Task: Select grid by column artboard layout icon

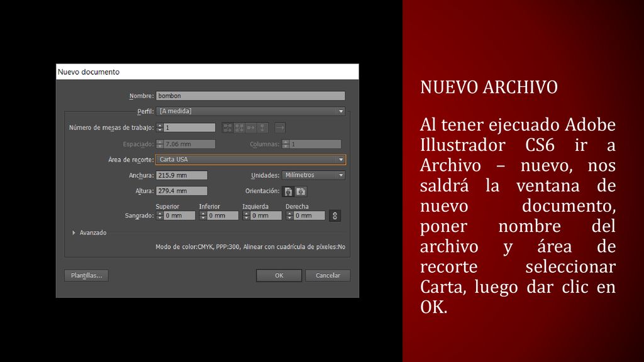Action: click(240, 128)
